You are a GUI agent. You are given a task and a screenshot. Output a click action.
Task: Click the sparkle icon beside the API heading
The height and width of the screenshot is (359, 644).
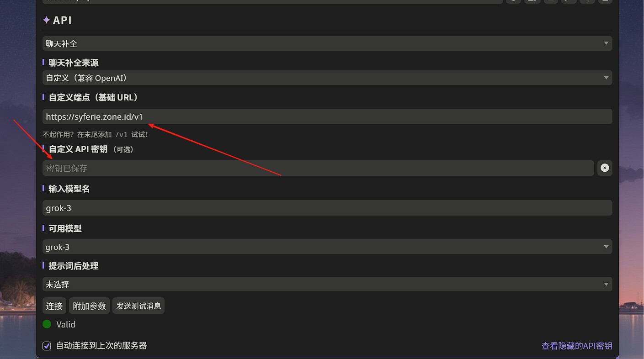click(46, 20)
